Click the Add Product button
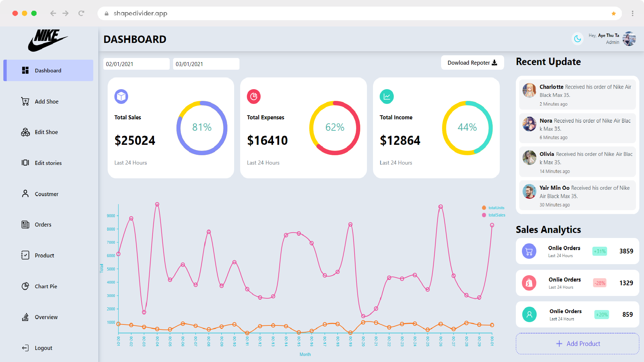644x362 pixels. point(577,344)
